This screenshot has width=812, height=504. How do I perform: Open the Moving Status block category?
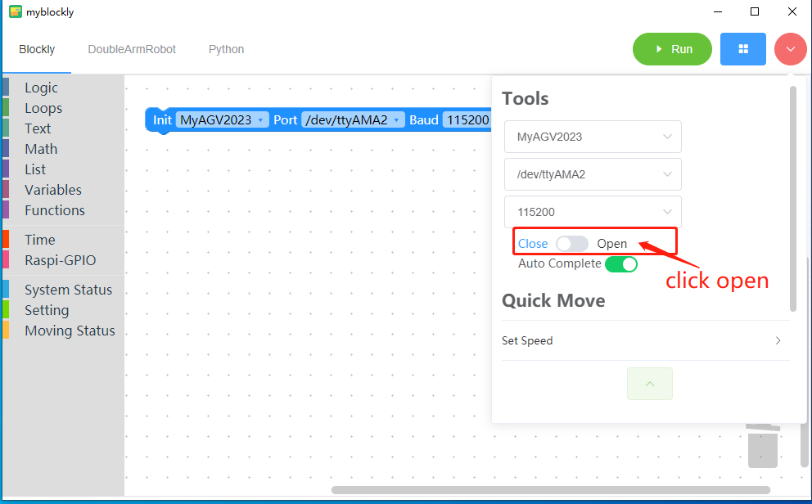[x=63, y=331]
